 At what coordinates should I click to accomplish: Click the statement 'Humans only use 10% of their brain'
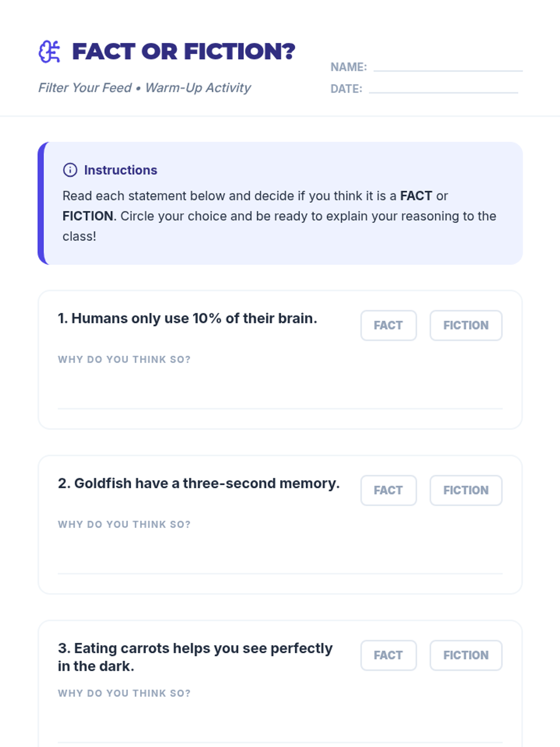(187, 318)
